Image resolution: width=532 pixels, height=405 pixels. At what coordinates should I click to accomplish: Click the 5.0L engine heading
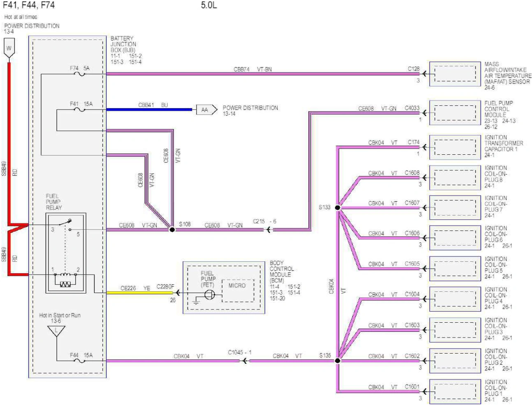pyautogui.click(x=209, y=5)
